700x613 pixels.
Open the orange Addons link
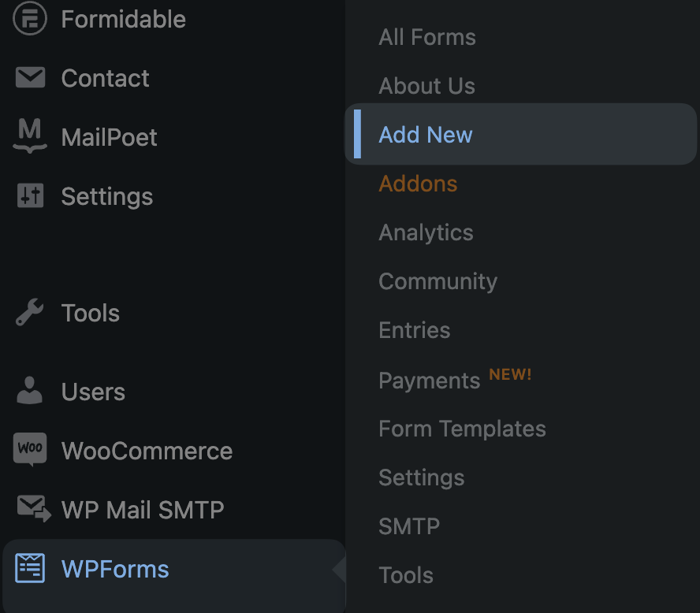418,184
